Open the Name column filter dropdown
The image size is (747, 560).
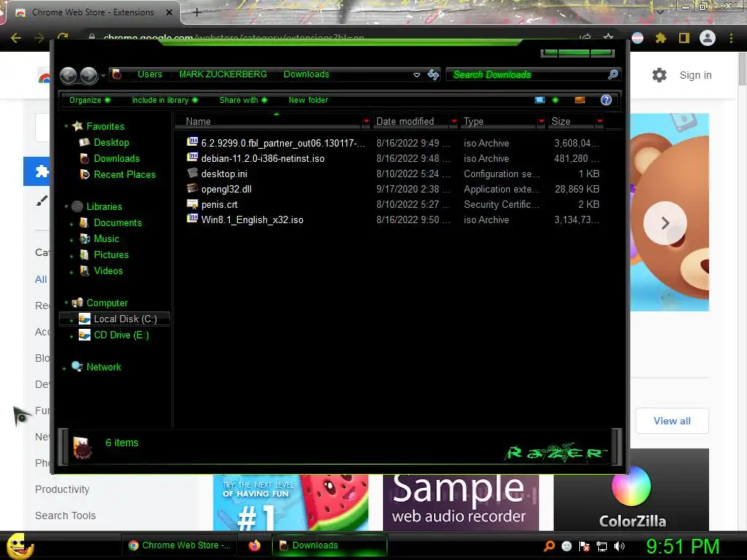coord(366,122)
